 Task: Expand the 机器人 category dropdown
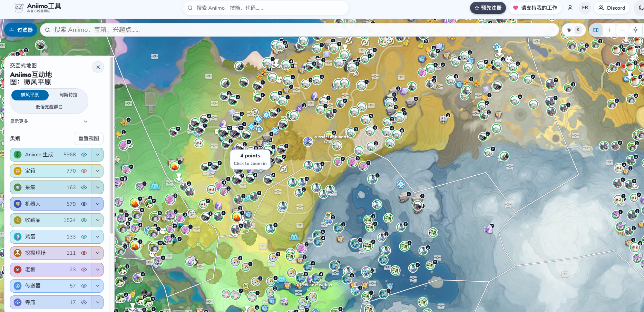(98, 204)
